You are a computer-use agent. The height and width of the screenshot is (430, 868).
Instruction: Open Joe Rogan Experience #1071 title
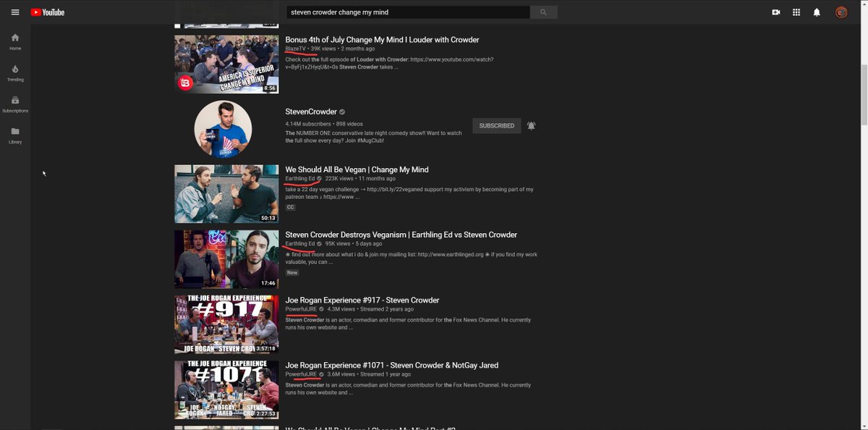click(x=391, y=365)
